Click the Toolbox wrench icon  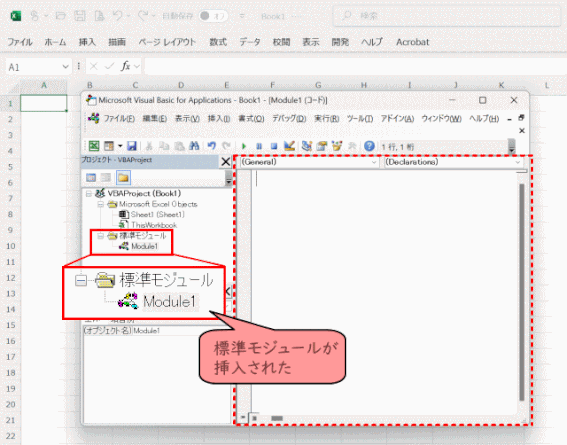352,146
